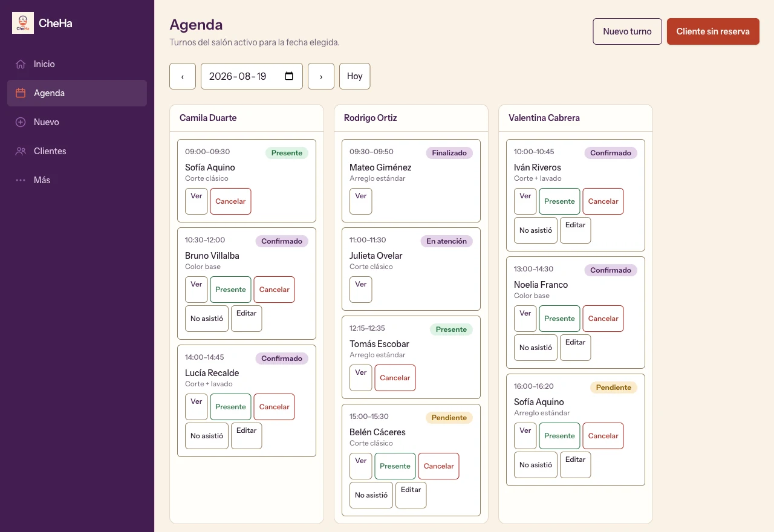The image size is (774, 532).
Task: Click Cliente sin reserva button
Action: click(713, 31)
